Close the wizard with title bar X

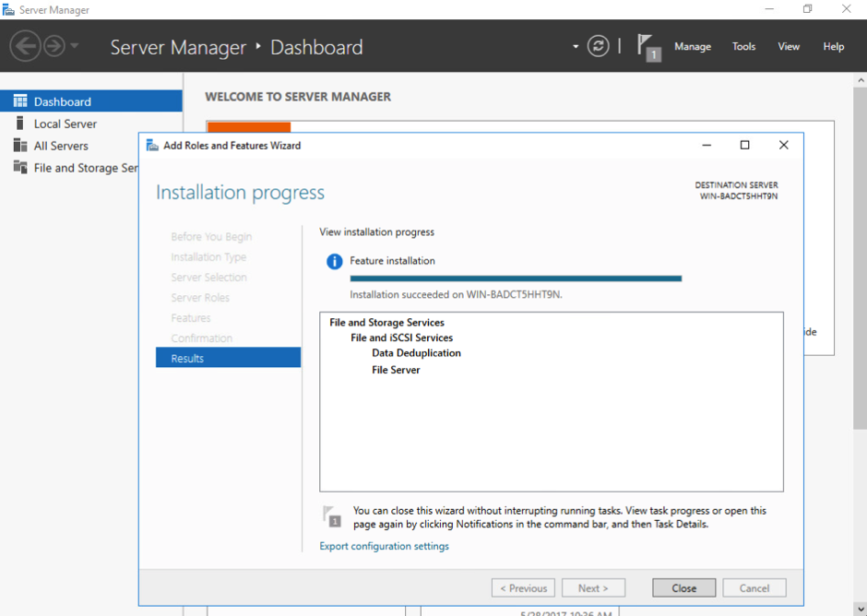pyautogui.click(x=783, y=145)
